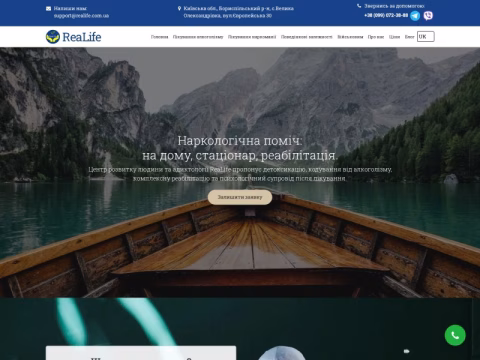The width and height of the screenshot is (480, 360).
Task: Click the RealLife brand name text
Action: pyautogui.click(x=82, y=37)
